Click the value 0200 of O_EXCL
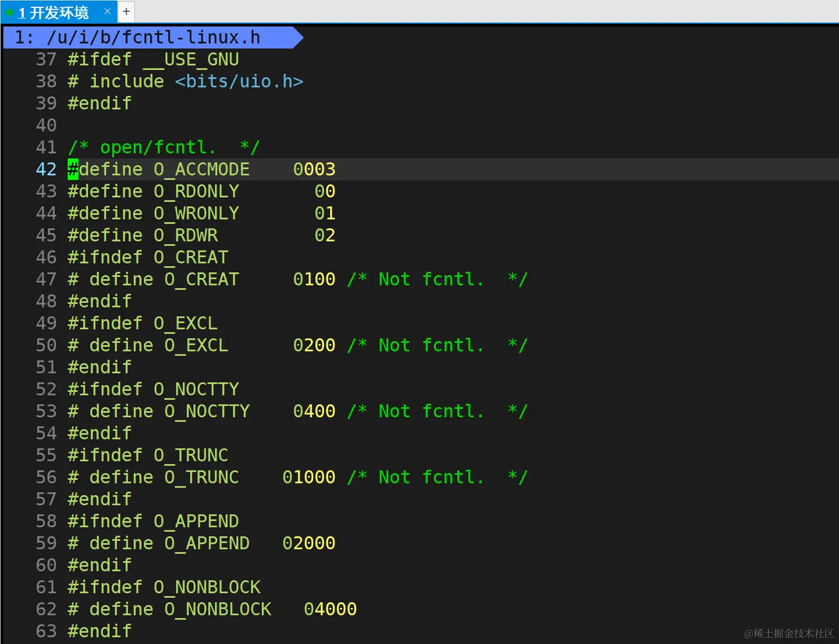The height and width of the screenshot is (644, 839). click(x=314, y=345)
